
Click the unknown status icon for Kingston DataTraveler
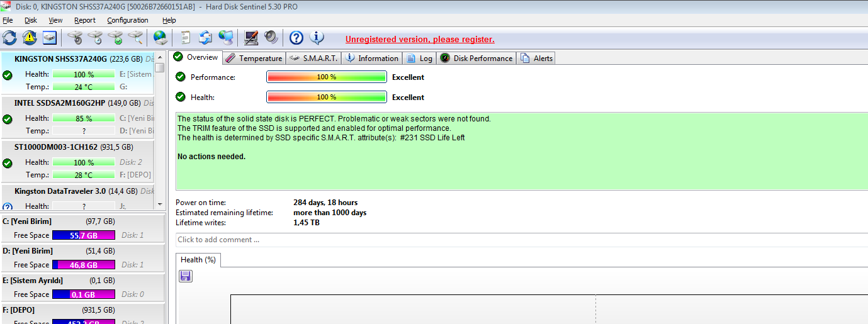[8, 206]
